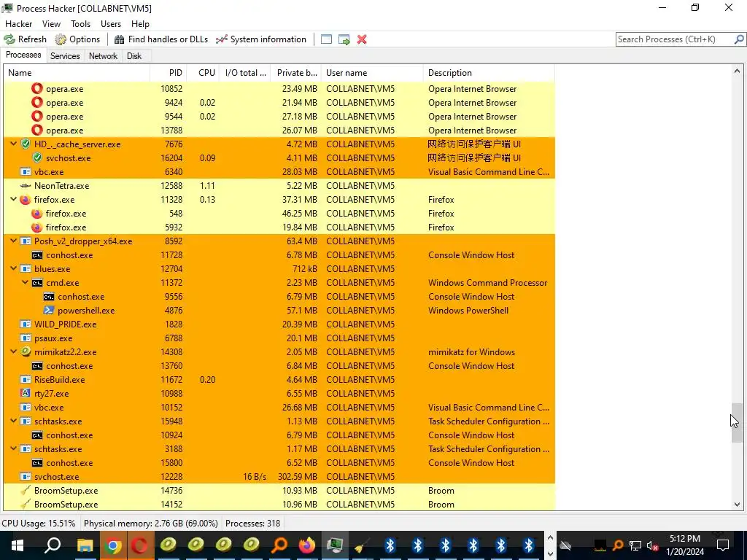Switch to the Network tab
Viewport: 747px width, 560px height.
tap(103, 55)
